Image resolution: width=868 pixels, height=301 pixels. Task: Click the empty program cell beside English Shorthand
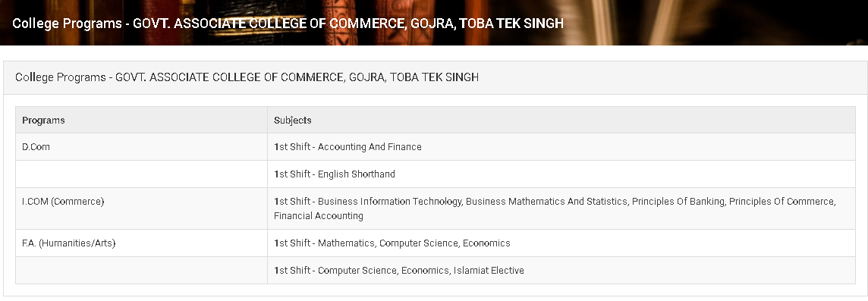click(x=141, y=174)
